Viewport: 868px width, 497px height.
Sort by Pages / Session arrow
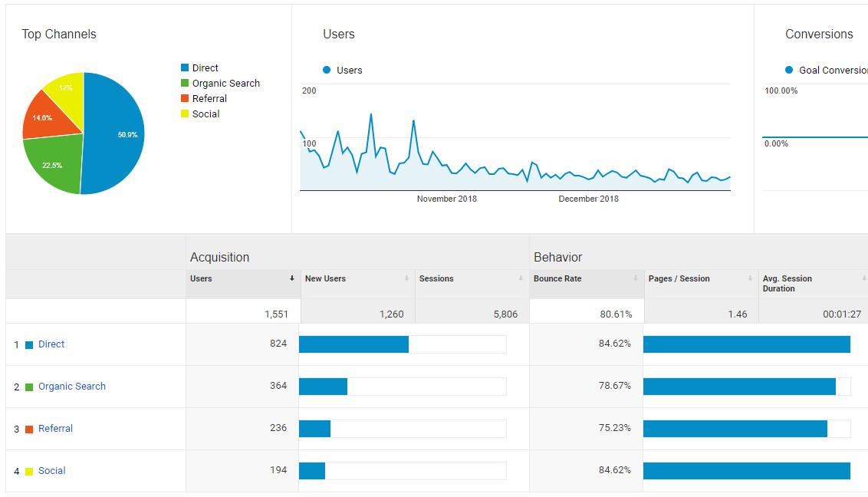click(x=750, y=278)
